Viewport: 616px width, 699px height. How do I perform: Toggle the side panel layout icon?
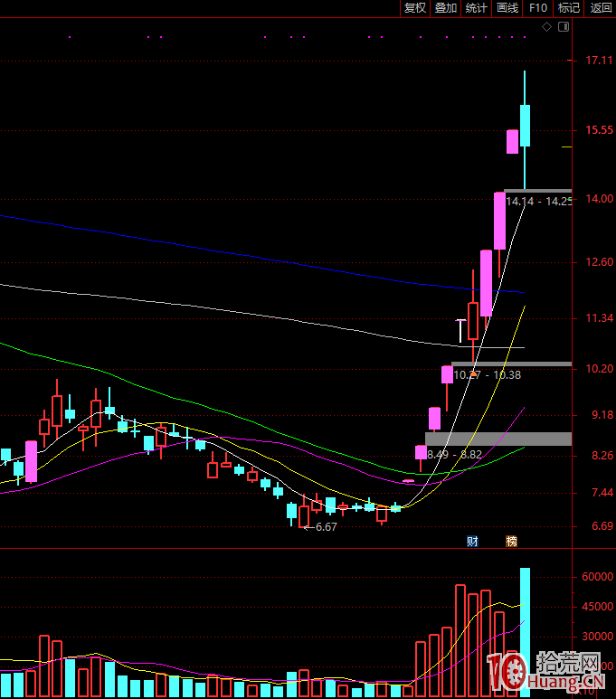click(564, 27)
